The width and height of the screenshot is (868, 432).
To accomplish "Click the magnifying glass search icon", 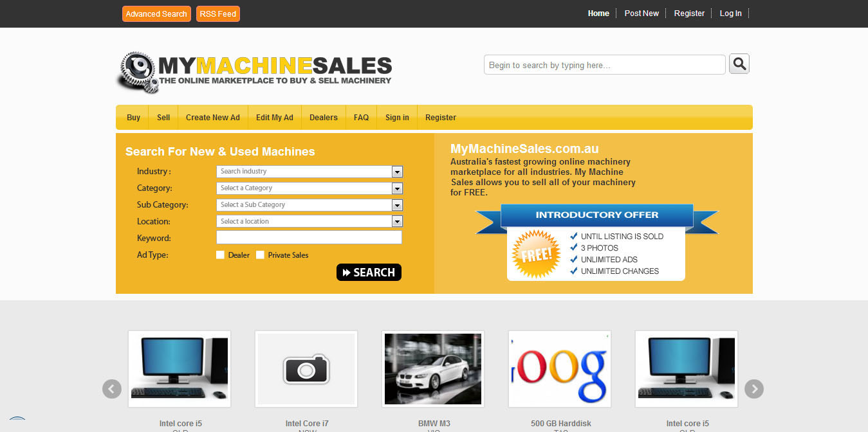I will [x=739, y=64].
